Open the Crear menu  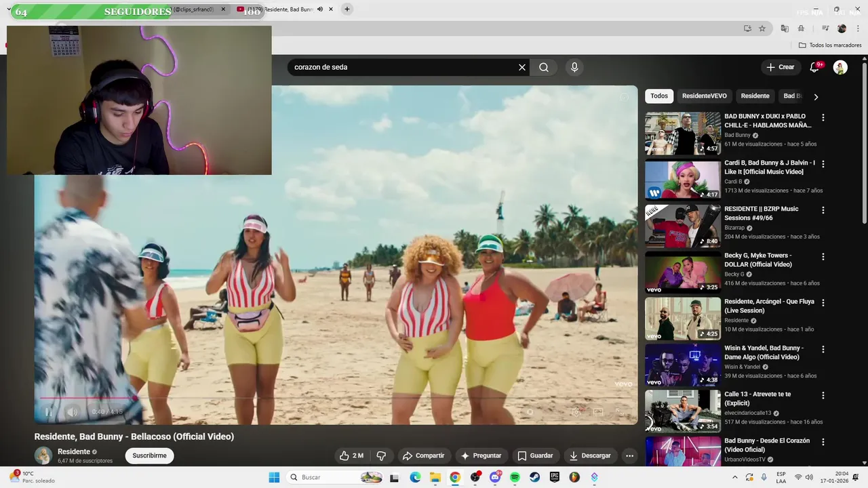click(x=780, y=67)
